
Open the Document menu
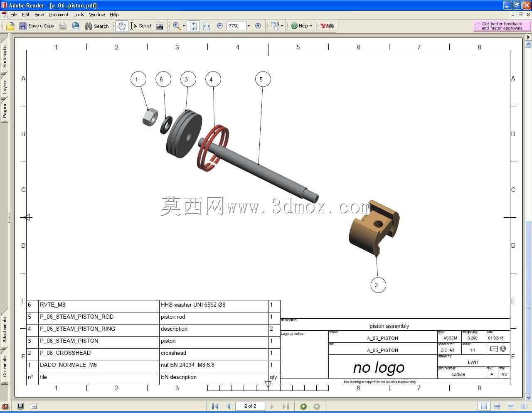(59, 15)
